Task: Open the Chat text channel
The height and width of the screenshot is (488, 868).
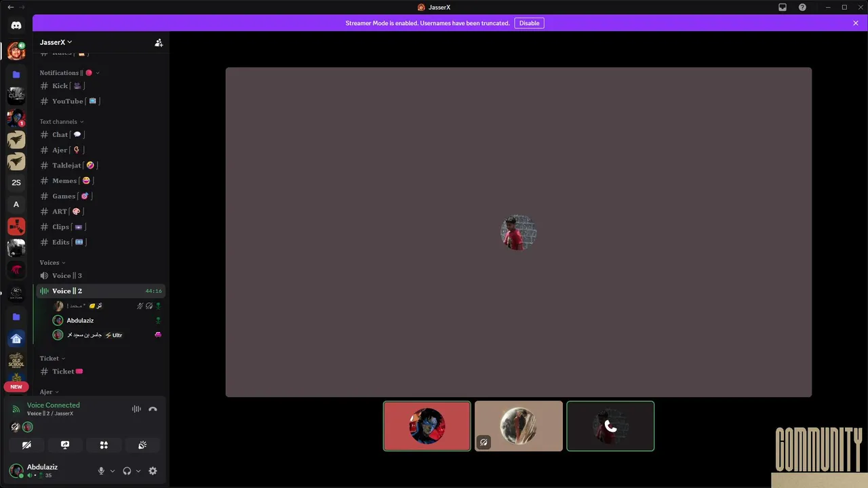Action: click(101, 135)
